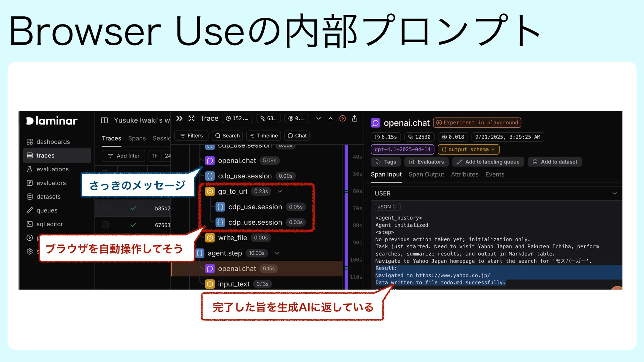Click the laminar logo
This screenshot has height=362, width=644.
[52, 121]
